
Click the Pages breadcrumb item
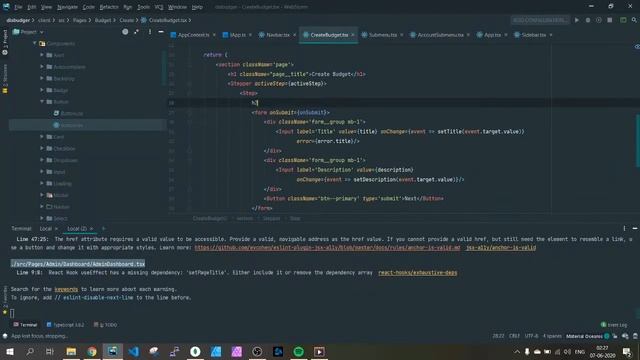tap(80, 20)
